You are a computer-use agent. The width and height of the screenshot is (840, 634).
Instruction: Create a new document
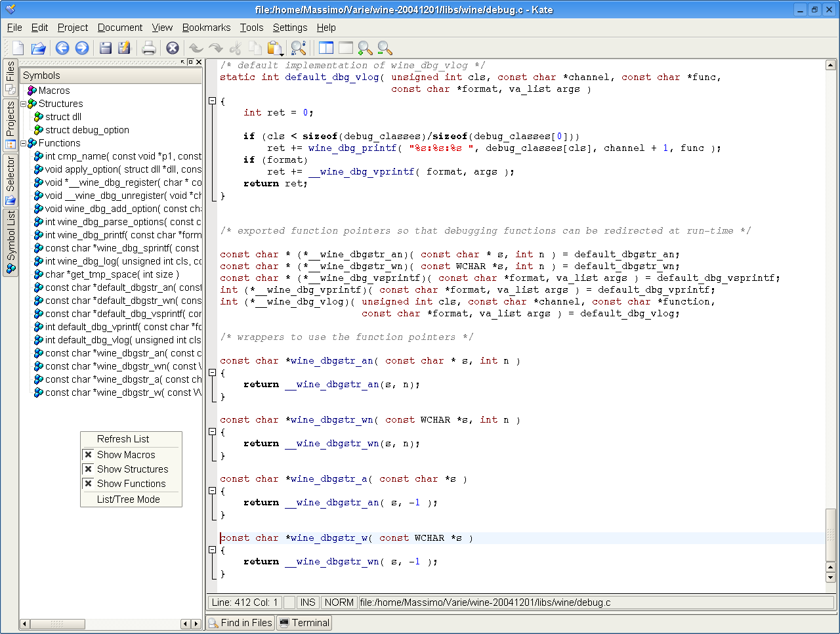18,47
